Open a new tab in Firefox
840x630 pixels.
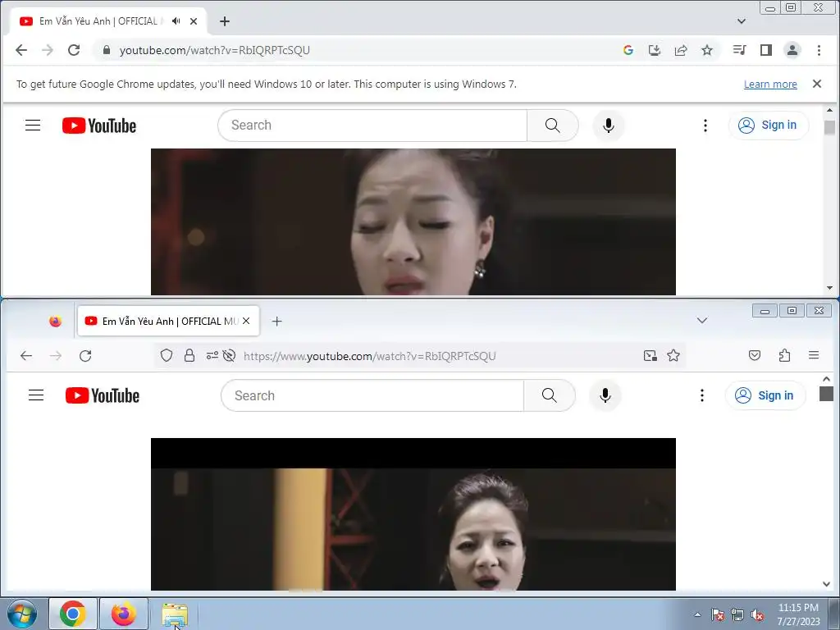coord(276,321)
